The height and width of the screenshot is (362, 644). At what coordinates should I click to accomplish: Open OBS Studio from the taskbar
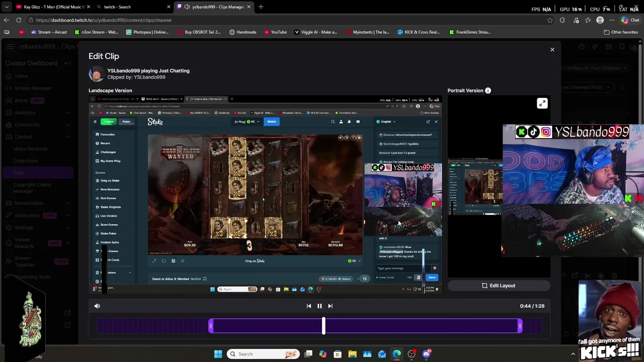coord(412,354)
